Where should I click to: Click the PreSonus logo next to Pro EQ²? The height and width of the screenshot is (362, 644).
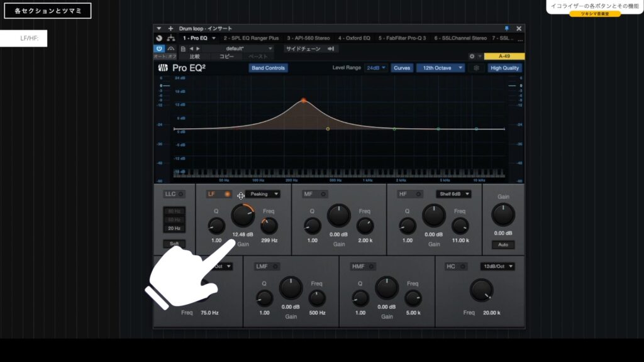(163, 68)
